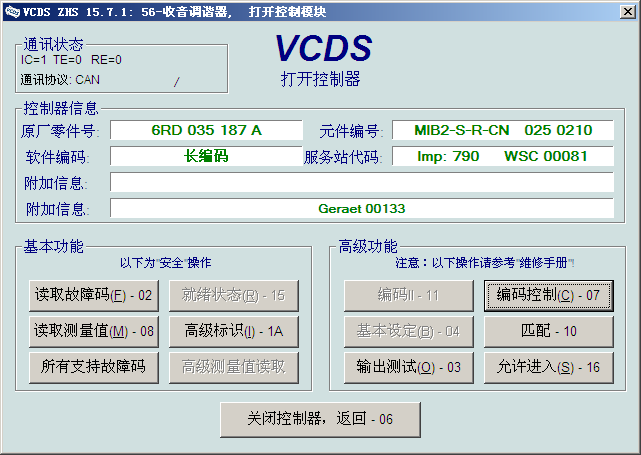Click the 软件编码 label
The width and height of the screenshot is (641, 455).
pos(58,157)
